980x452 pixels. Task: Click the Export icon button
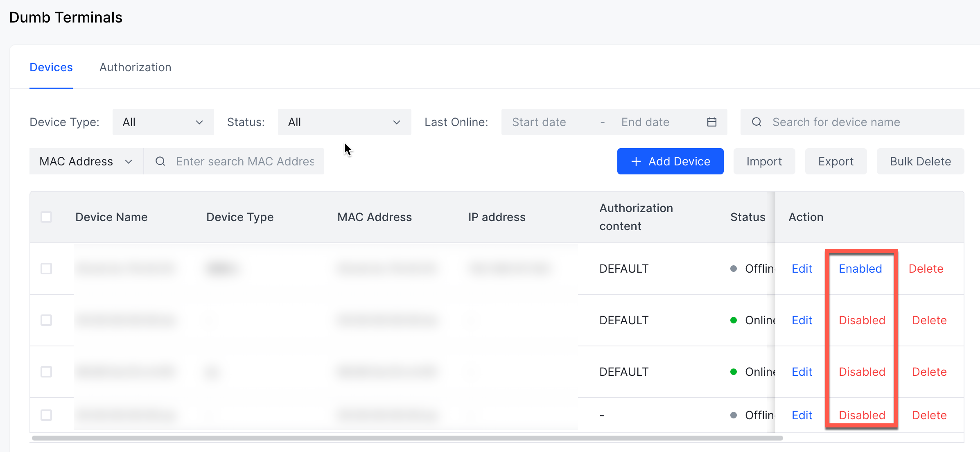tap(836, 161)
